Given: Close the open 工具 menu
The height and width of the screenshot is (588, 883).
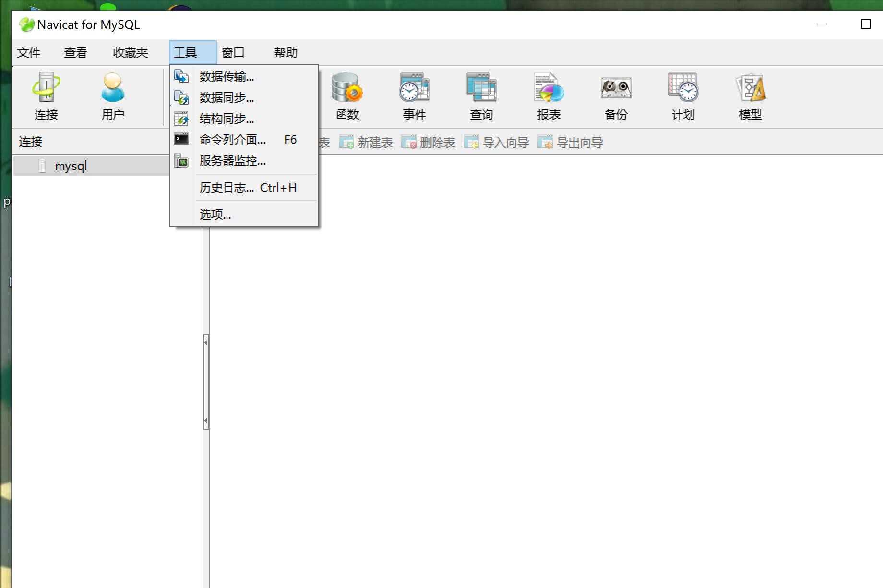Looking at the screenshot, I should pyautogui.click(x=192, y=52).
